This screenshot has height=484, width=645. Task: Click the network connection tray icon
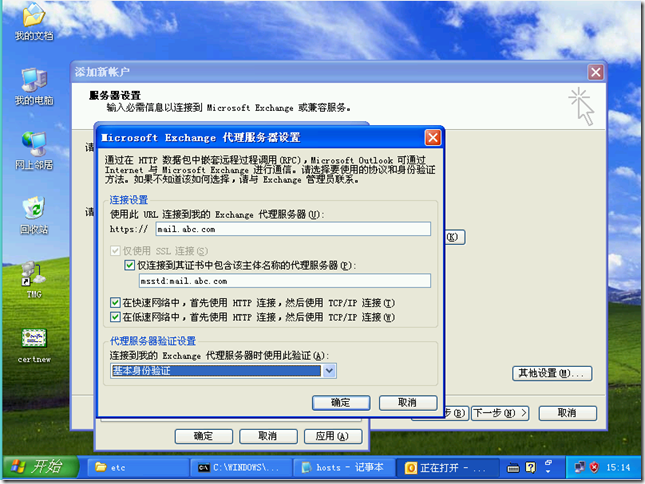[x=580, y=467]
